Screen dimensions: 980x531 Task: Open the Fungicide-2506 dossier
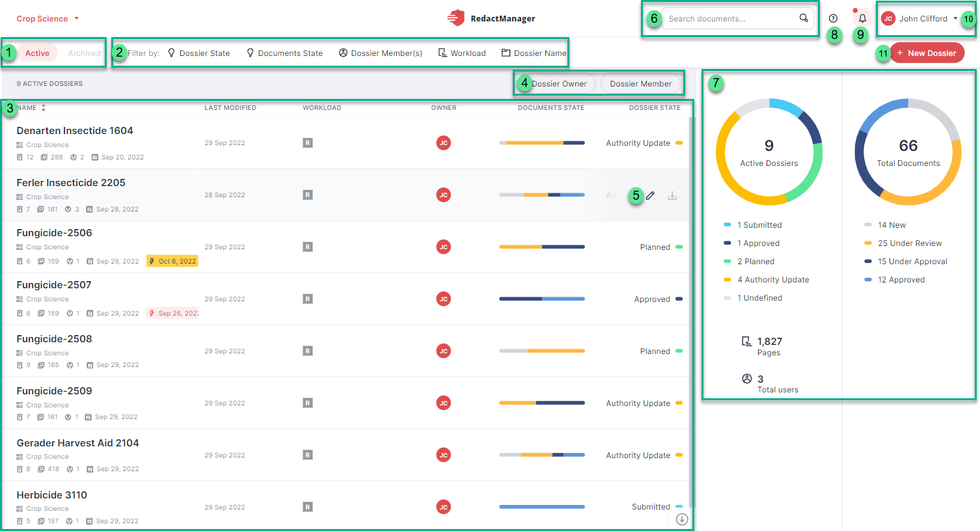click(x=54, y=232)
